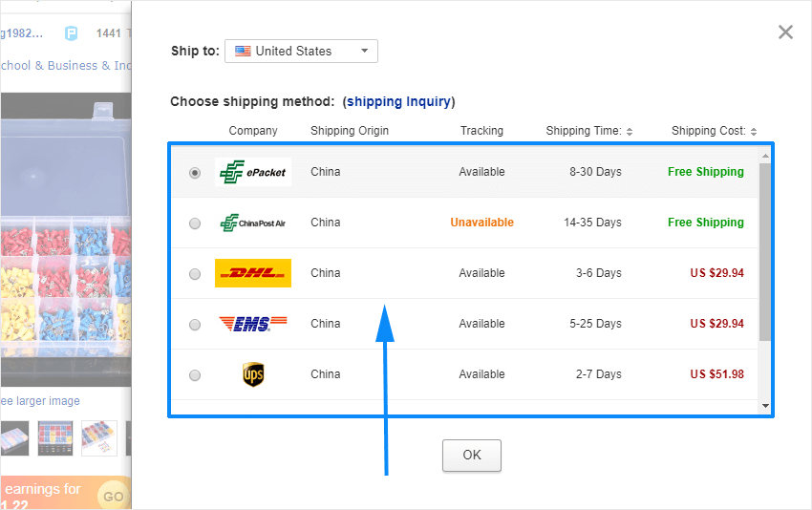Click the Shipping Origin column header
This screenshot has height=510, width=812.
coord(350,131)
